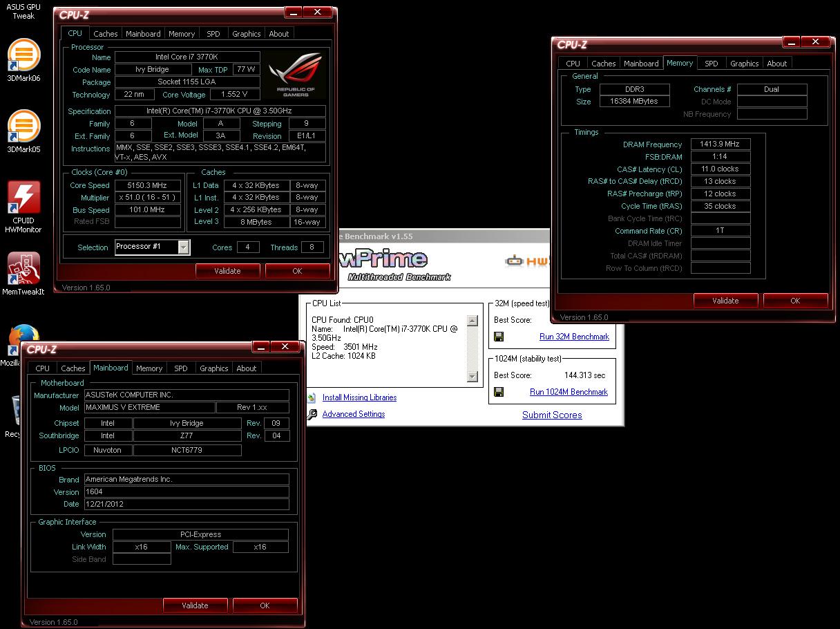Click the Core Speed value 5150.3 MHz
The height and width of the screenshot is (629, 840).
148,185
